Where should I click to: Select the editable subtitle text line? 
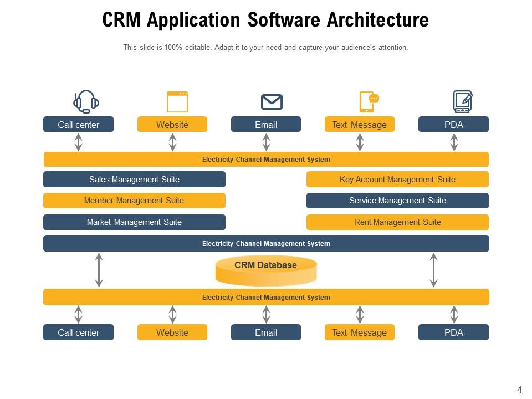pyautogui.click(x=266, y=48)
